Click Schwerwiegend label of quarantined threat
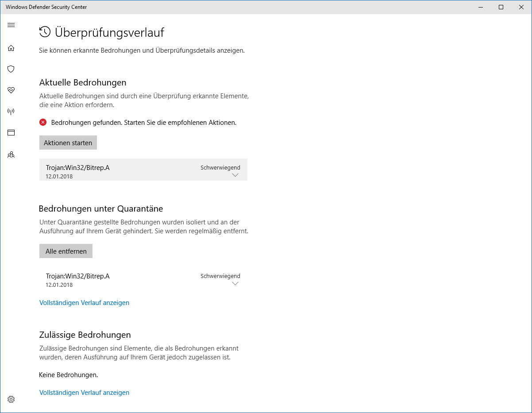Image resolution: width=532 pixels, height=413 pixels. pos(220,276)
